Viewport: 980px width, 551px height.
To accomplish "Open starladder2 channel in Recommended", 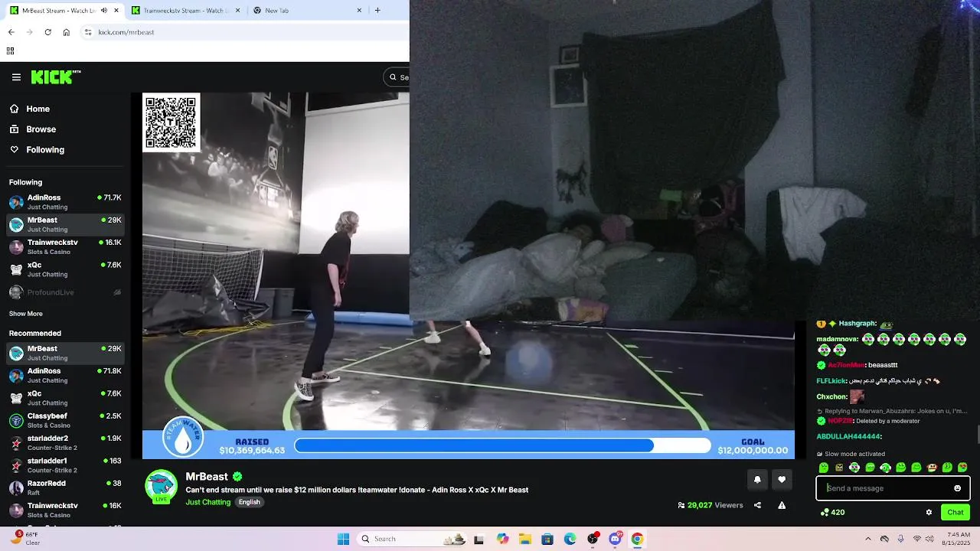I will coord(65,442).
